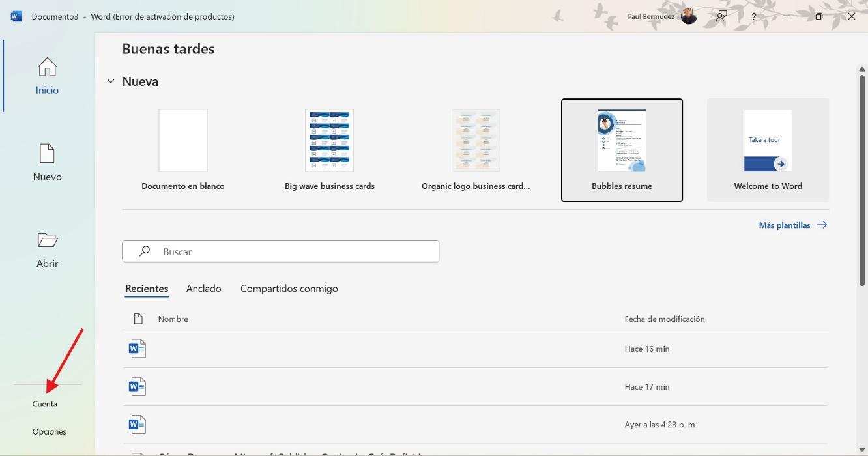Open the Compartidos conmigo tab
The width and height of the screenshot is (868, 456).
click(x=289, y=288)
